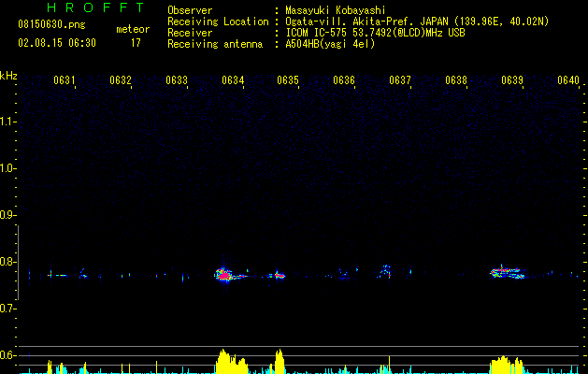Click the 0638 time marker
The width and height of the screenshot is (588, 374).
(456, 80)
